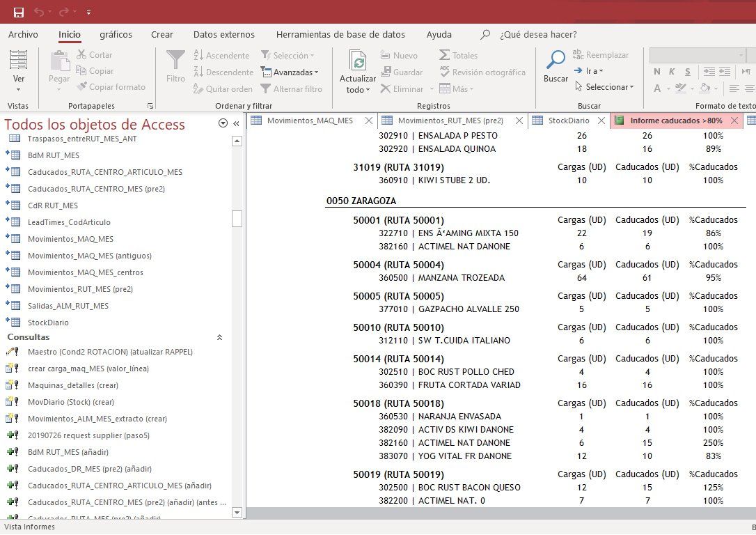
Task: Toggle bold formatting N button
Action: pyautogui.click(x=657, y=72)
